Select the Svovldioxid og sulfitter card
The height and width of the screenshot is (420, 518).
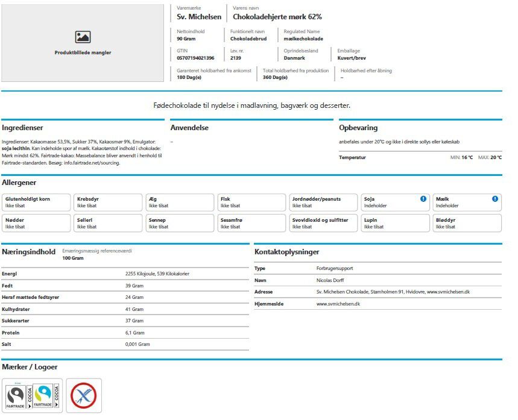pos(323,223)
